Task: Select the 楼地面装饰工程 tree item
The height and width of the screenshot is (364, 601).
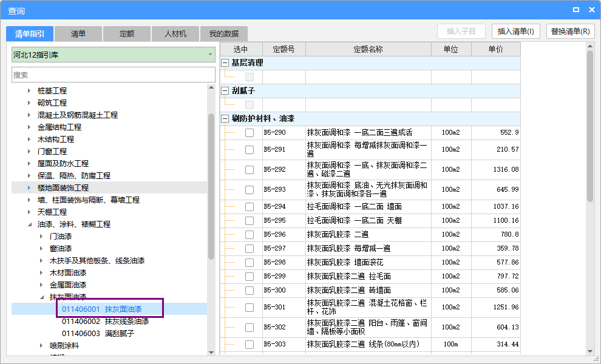Action: [63, 187]
